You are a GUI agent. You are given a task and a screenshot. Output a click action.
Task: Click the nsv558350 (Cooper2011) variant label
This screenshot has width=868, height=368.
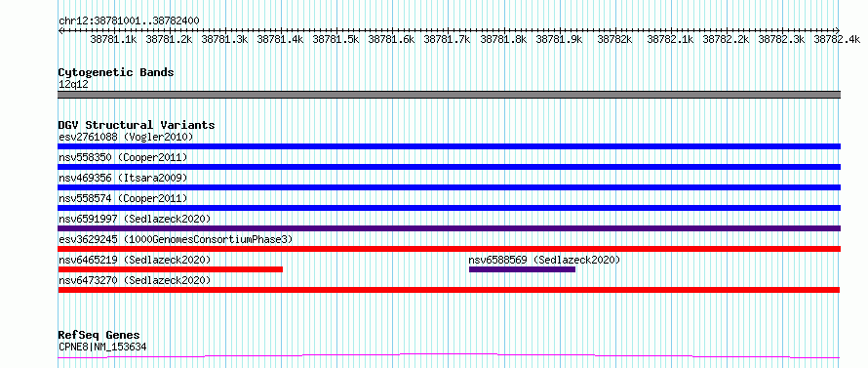123,157
